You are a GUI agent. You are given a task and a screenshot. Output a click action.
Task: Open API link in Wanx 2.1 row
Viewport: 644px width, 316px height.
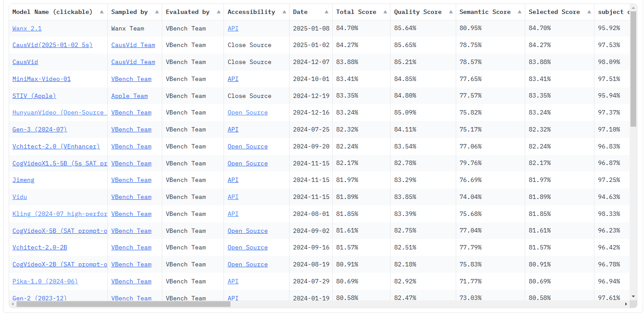(x=233, y=28)
